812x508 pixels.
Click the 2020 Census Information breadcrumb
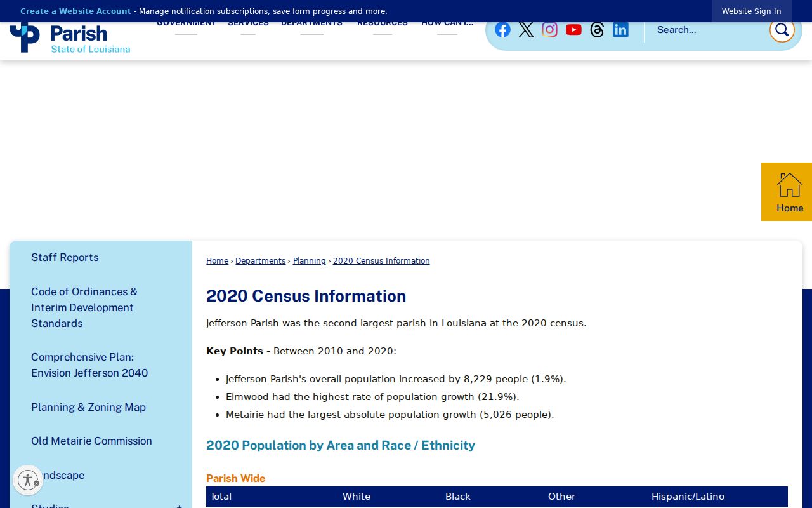coord(381,261)
